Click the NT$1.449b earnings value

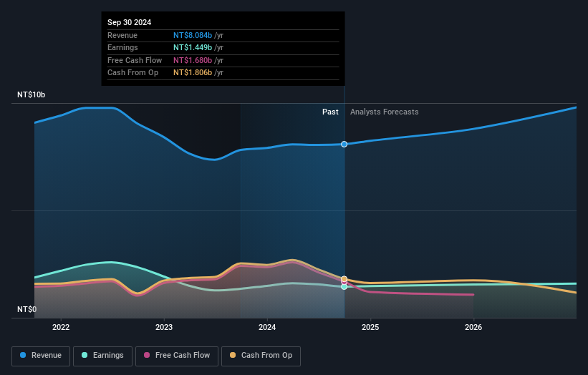(193, 47)
